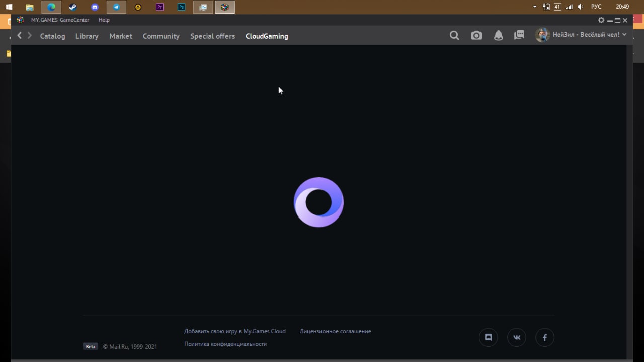644x362 pixels.
Task: Open the notifications bell
Action: 498,36
